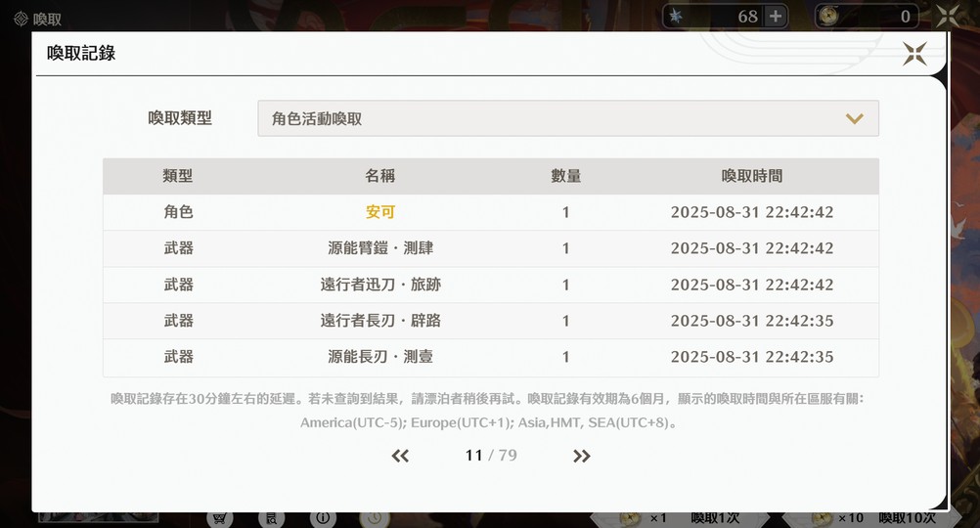Open the info icon at bottom bar
Screen dimensions: 980x528
coord(323,518)
